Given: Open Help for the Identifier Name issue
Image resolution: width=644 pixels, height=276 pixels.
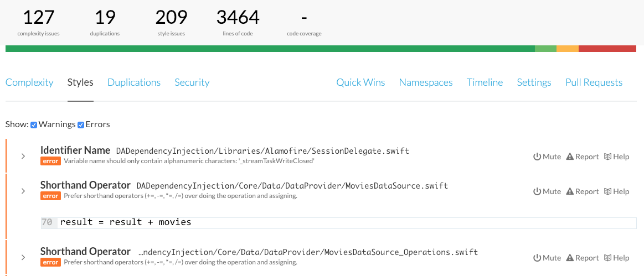Looking at the screenshot, I should [616, 157].
